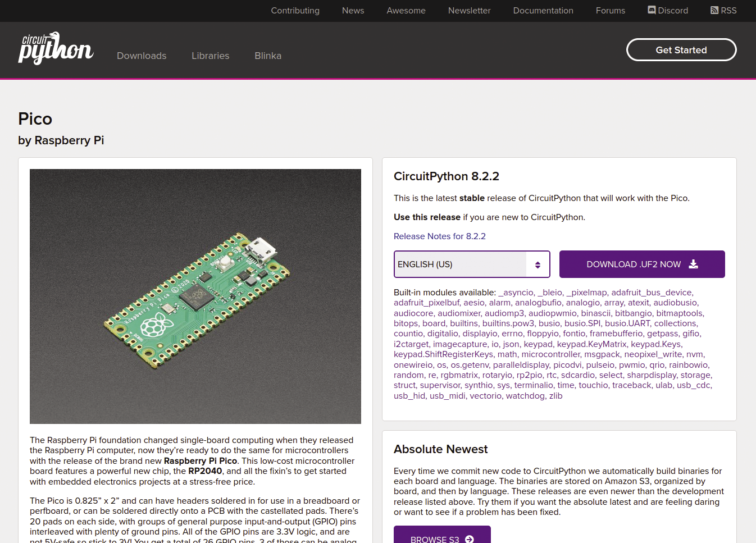Open the neopixel_write module link

coord(653,354)
